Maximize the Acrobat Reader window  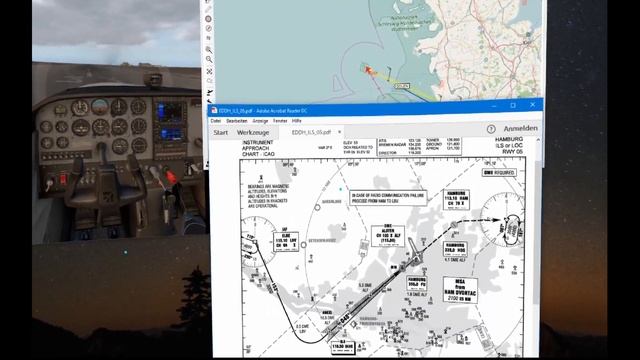(x=513, y=105)
